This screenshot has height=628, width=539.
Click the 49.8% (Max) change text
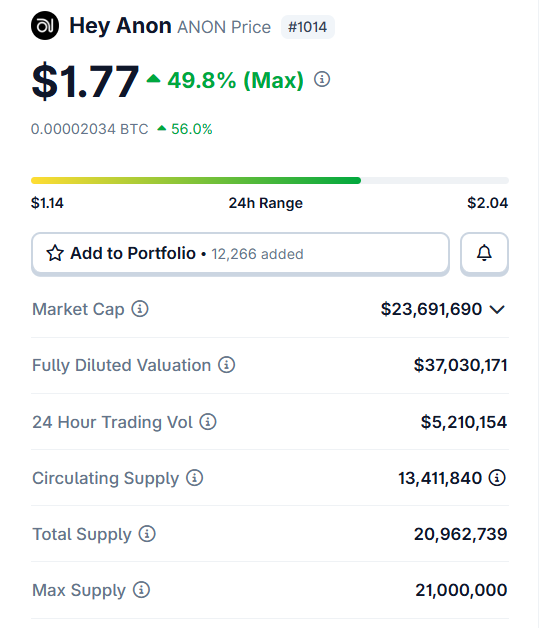click(x=235, y=80)
